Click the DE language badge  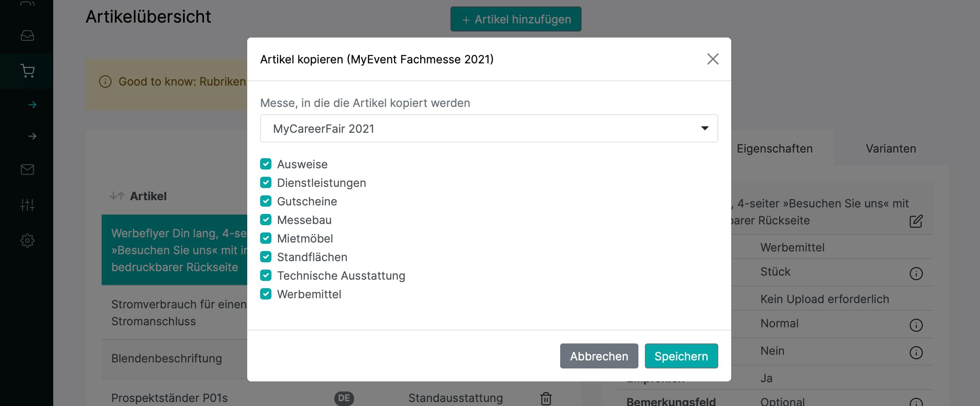(344, 398)
